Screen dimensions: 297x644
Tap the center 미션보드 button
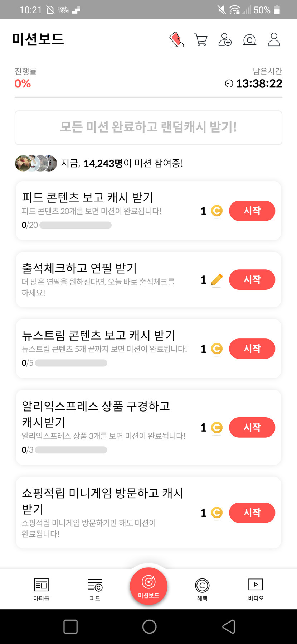pos(148,586)
